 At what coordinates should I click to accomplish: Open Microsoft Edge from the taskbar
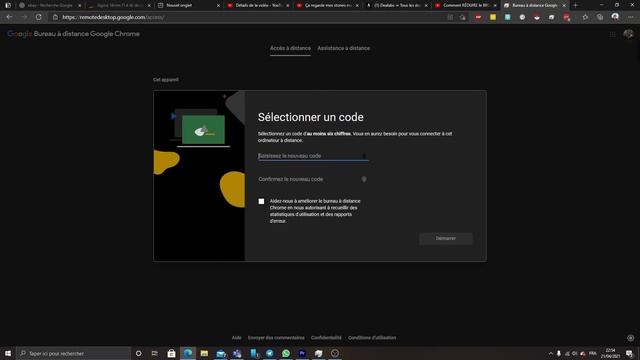tap(188, 353)
